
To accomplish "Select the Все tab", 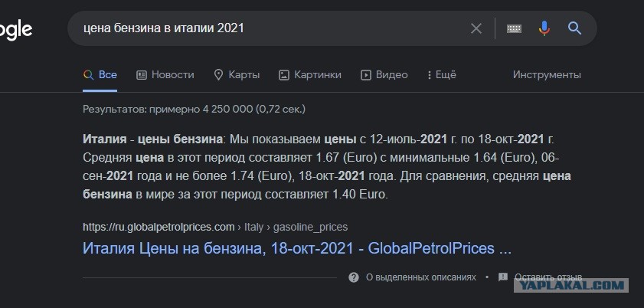I will click(x=100, y=75).
